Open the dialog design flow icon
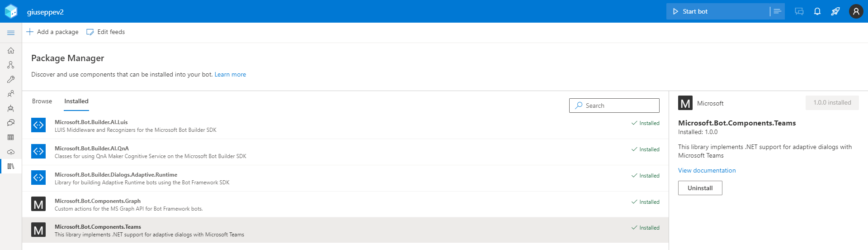The width and height of the screenshot is (868, 250). [x=11, y=65]
